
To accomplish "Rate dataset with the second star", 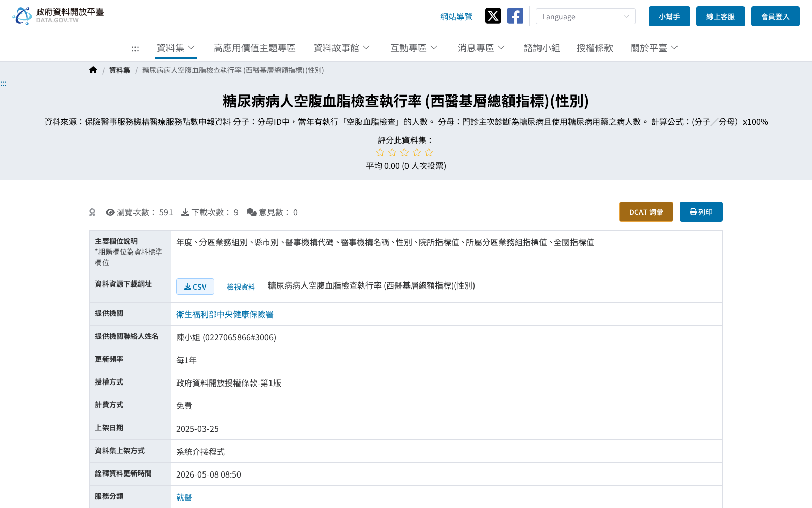I will pos(392,152).
